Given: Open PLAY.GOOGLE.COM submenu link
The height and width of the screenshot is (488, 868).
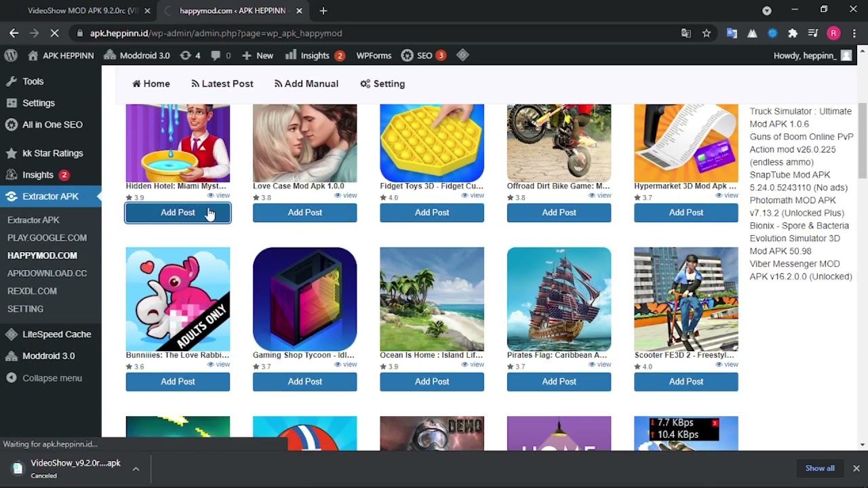Looking at the screenshot, I should tap(47, 238).
